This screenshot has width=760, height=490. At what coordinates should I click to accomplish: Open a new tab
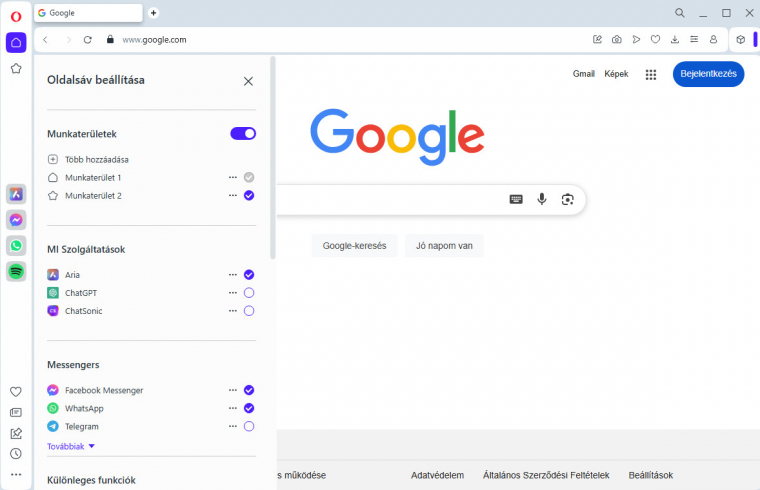point(154,13)
